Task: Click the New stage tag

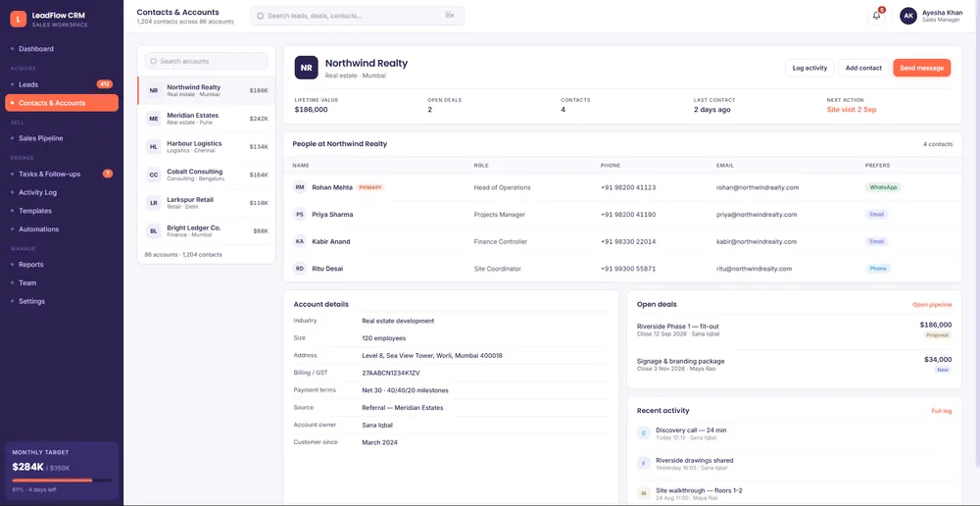Action: (x=943, y=370)
